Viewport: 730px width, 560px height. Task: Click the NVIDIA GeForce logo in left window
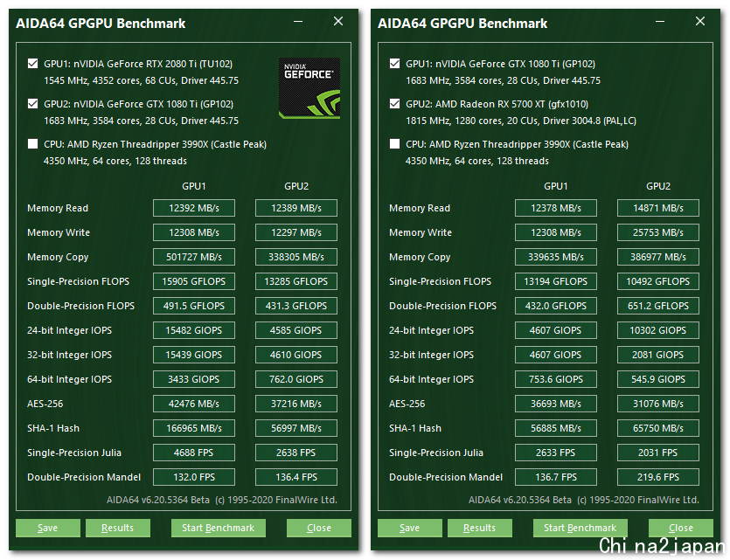(309, 88)
